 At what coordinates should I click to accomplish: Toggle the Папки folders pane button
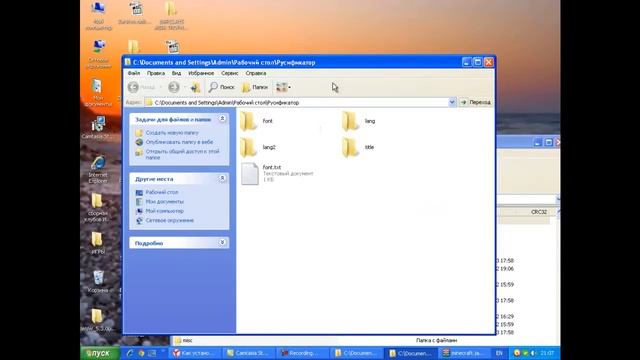(255, 87)
